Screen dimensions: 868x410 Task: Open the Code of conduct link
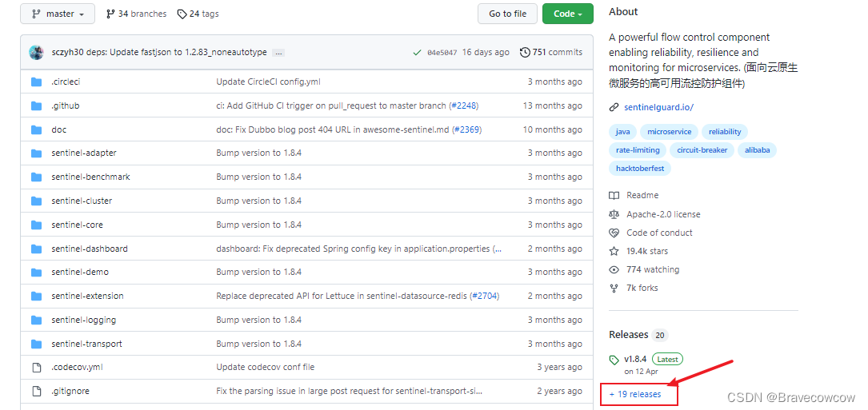click(x=650, y=233)
